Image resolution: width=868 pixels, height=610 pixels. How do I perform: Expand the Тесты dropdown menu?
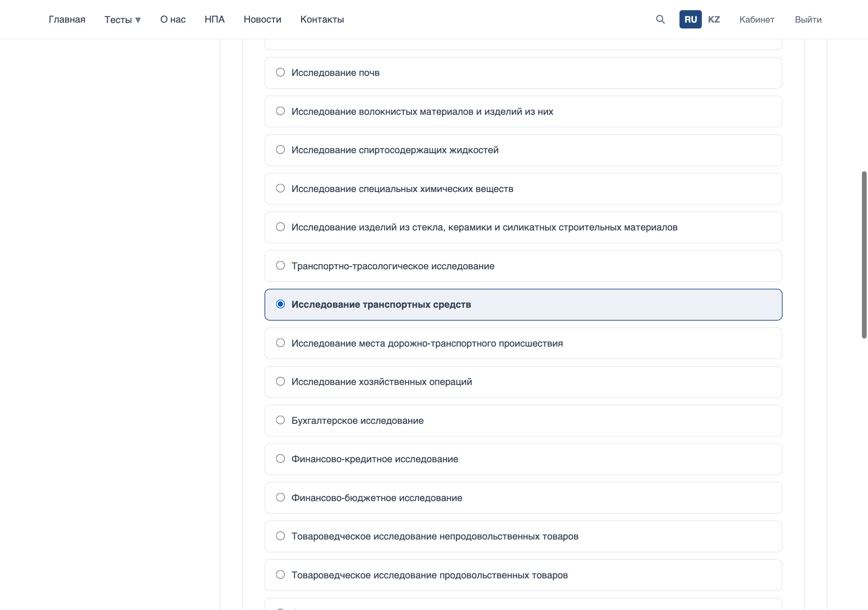pyautogui.click(x=123, y=19)
